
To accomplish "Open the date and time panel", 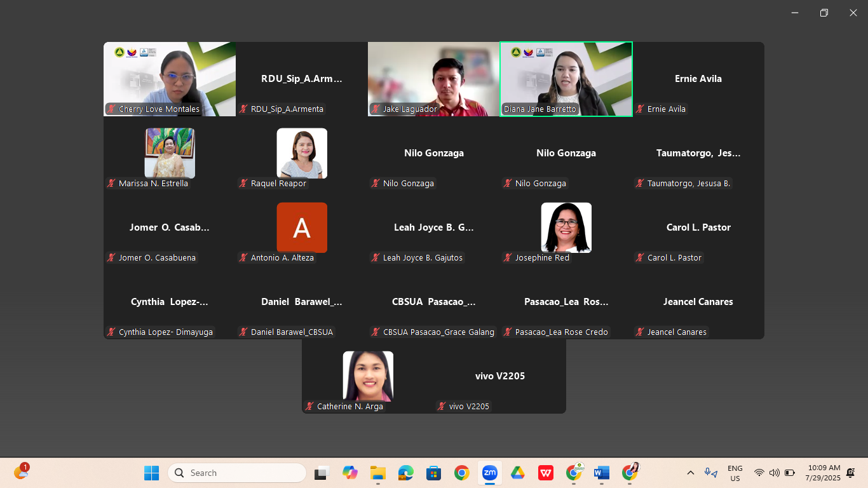I will click(x=824, y=473).
